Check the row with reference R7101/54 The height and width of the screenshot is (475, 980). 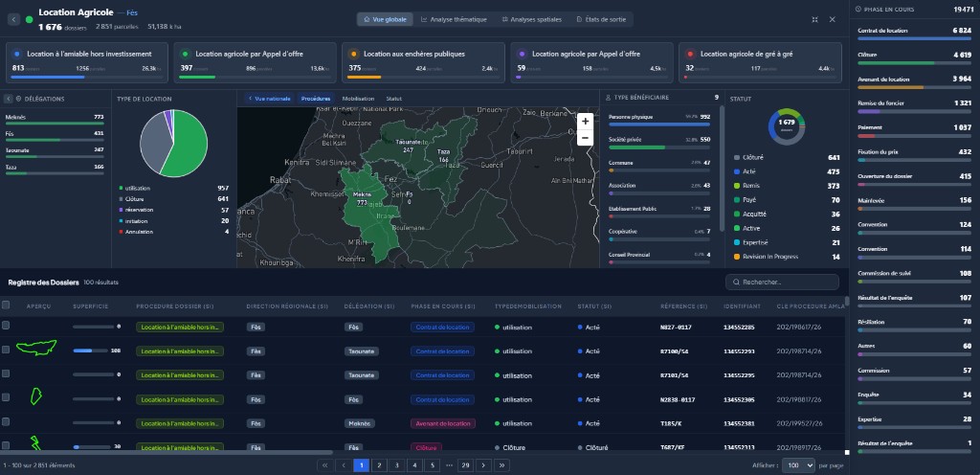click(x=6, y=373)
